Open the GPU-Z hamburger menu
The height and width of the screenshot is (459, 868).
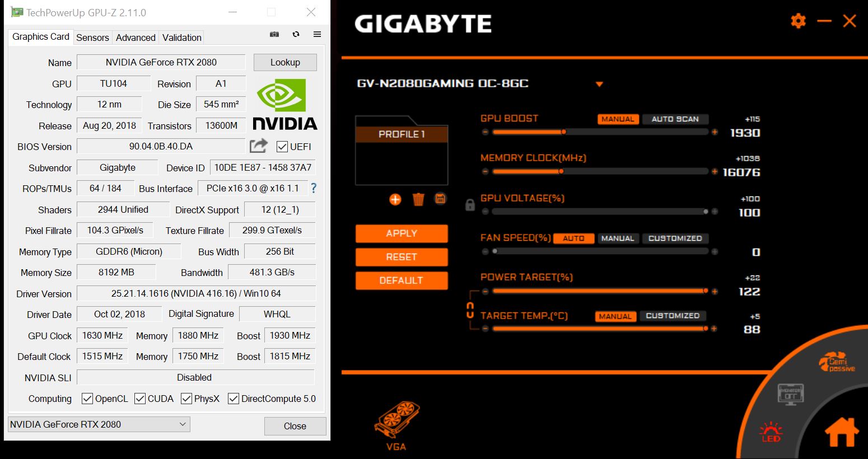(317, 35)
